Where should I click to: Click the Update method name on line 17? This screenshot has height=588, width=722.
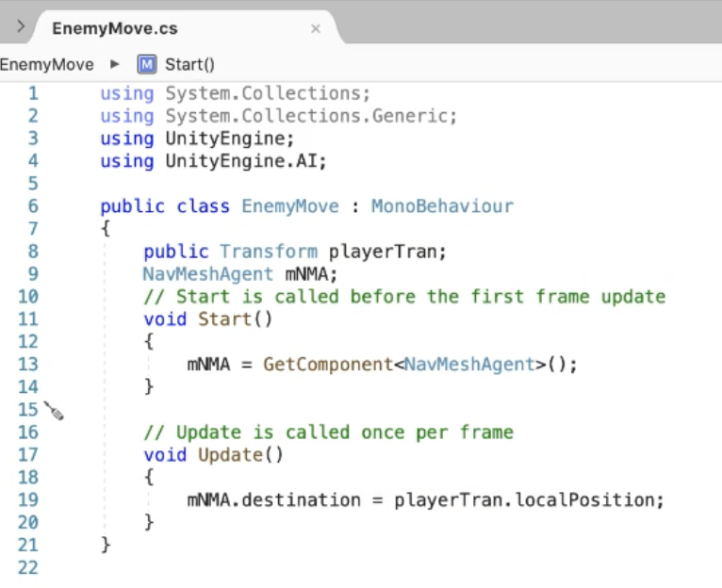(x=228, y=455)
